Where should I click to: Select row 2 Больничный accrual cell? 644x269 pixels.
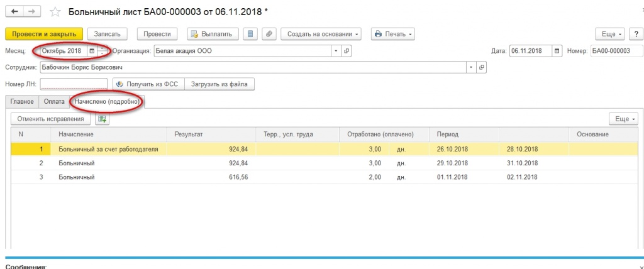click(109, 163)
